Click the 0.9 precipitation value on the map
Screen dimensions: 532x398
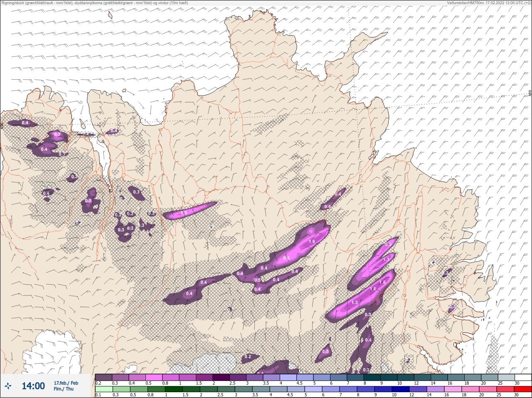[184, 213]
